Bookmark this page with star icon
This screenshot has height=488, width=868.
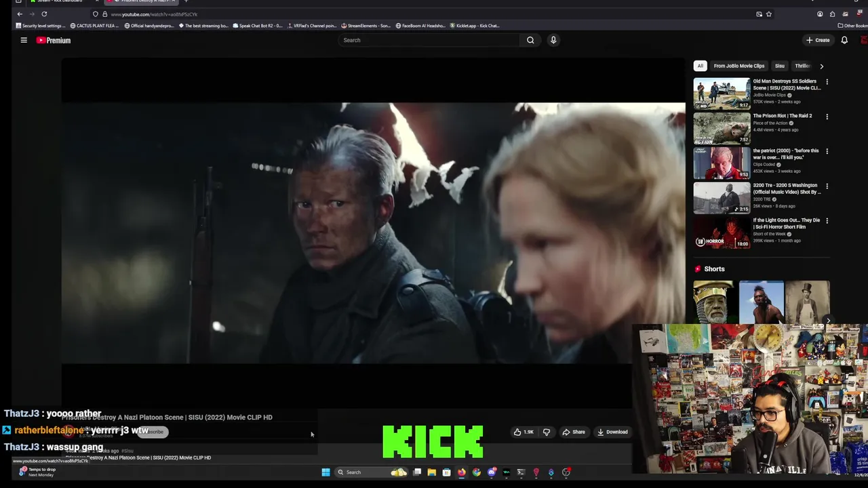[x=768, y=14]
